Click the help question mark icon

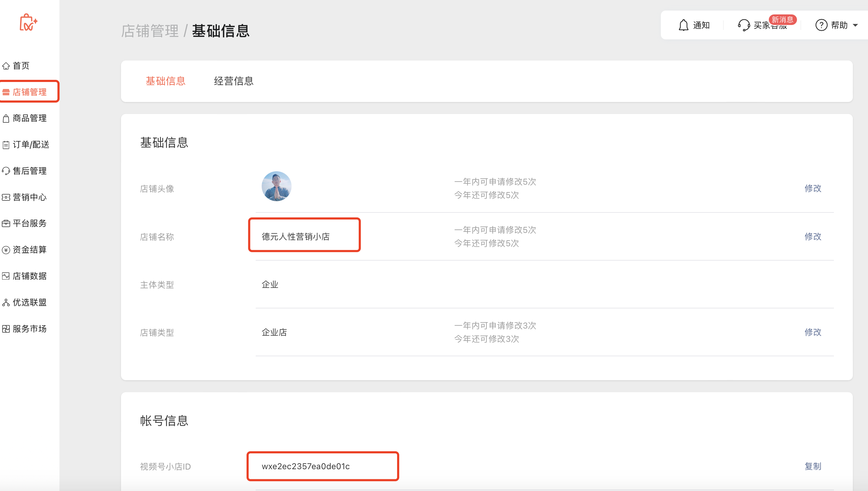(821, 25)
